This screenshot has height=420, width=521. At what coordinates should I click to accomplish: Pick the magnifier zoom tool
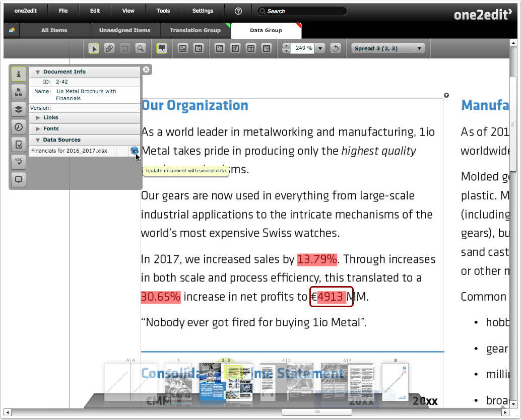(x=141, y=48)
